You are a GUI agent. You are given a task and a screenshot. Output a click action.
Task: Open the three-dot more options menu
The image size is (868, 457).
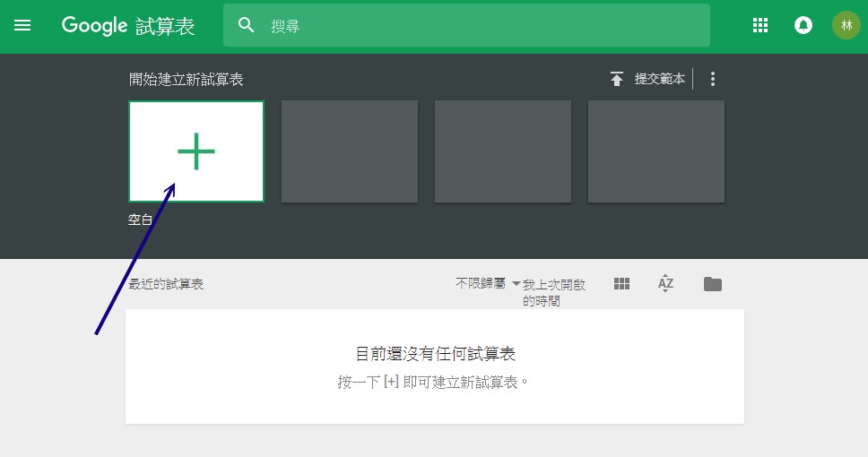click(x=713, y=79)
